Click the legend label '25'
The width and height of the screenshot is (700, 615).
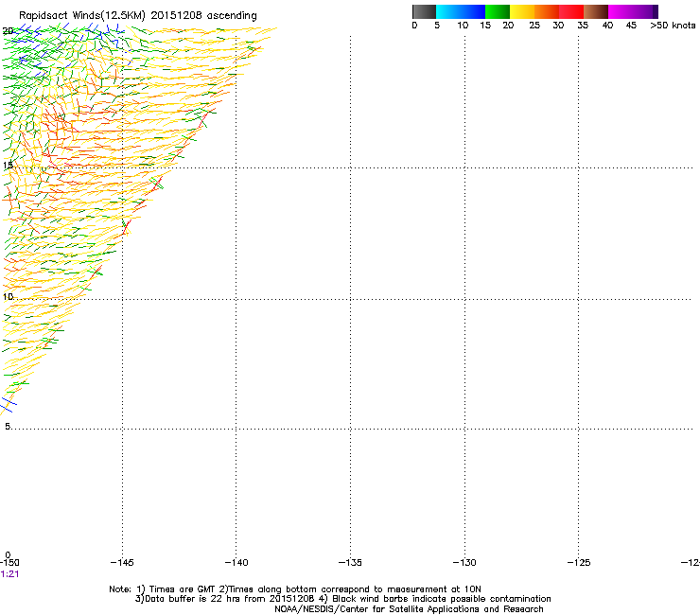tap(534, 26)
